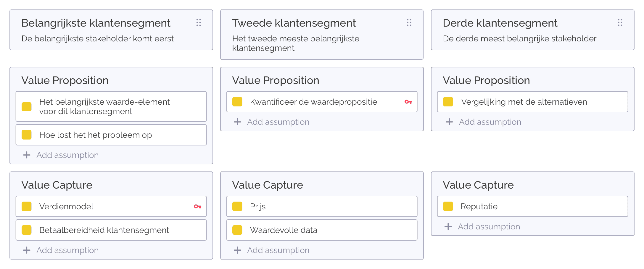Click drag handle on Tweede klantensegment card
644x269 pixels.
[409, 23]
